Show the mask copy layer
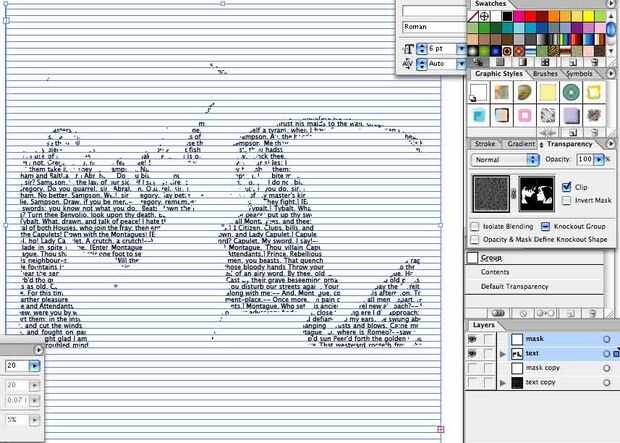This screenshot has width=620, height=443. coord(472,368)
